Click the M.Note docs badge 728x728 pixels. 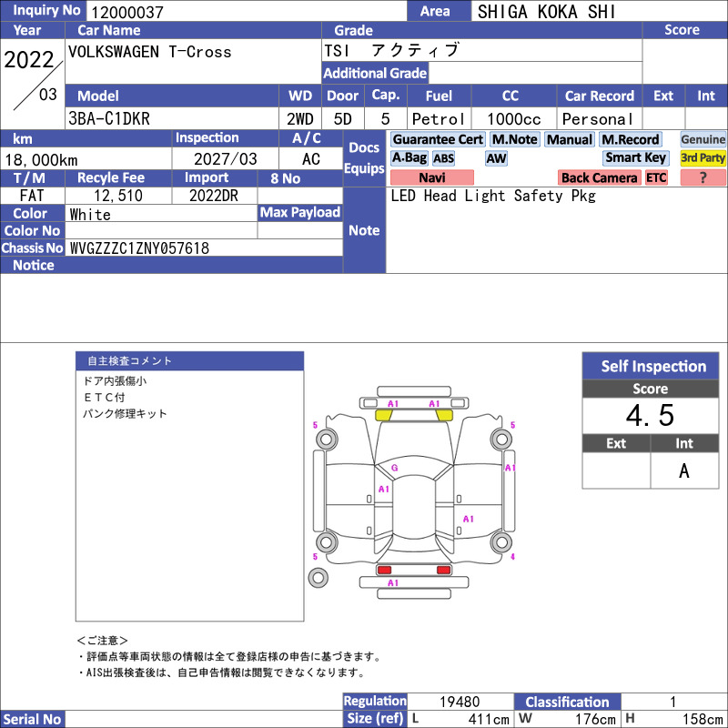pyautogui.click(x=514, y=139)
